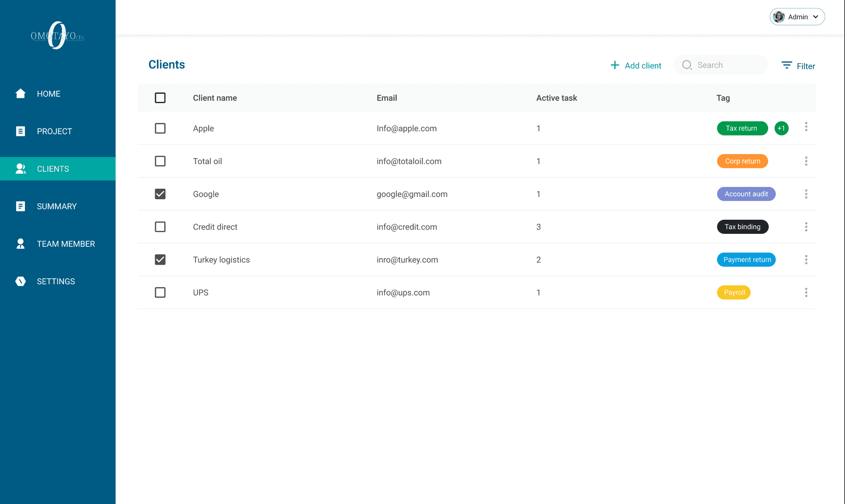Check the Apple row checkbox
The width and height of the screenshot is (845, 504).
tap(160, 128)
